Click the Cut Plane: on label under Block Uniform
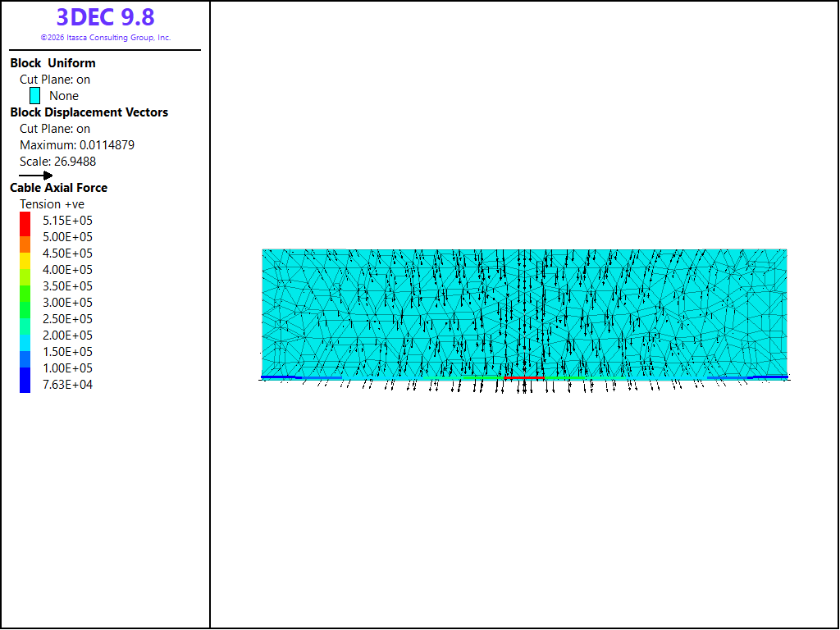This screenshot has height=630, width=840. tap(55, 80)
